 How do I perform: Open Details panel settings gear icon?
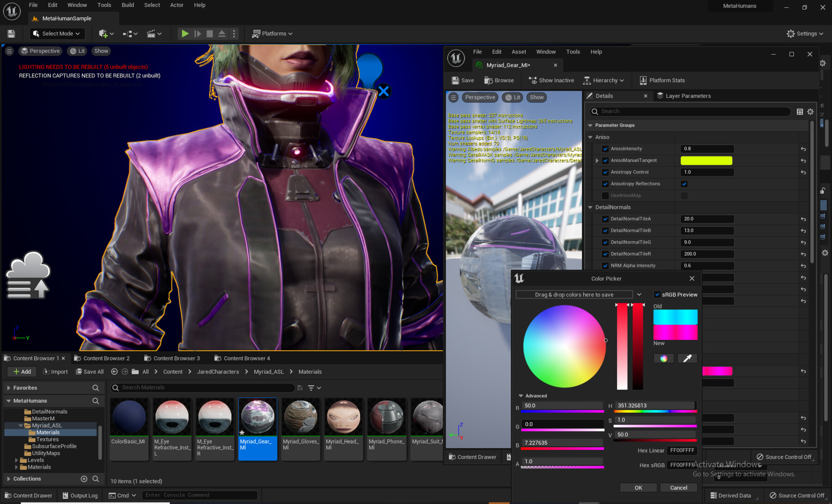click(x=810, y=111)
